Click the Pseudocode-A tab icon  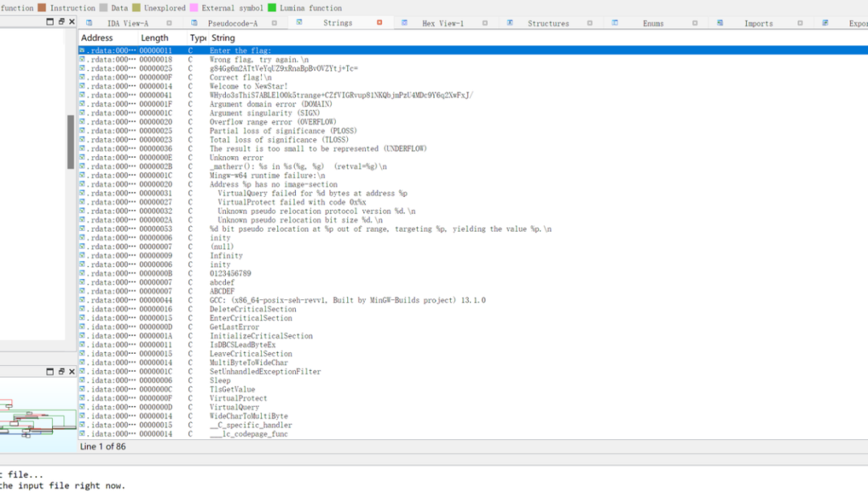pyautogui.click(x=194, y=23)
